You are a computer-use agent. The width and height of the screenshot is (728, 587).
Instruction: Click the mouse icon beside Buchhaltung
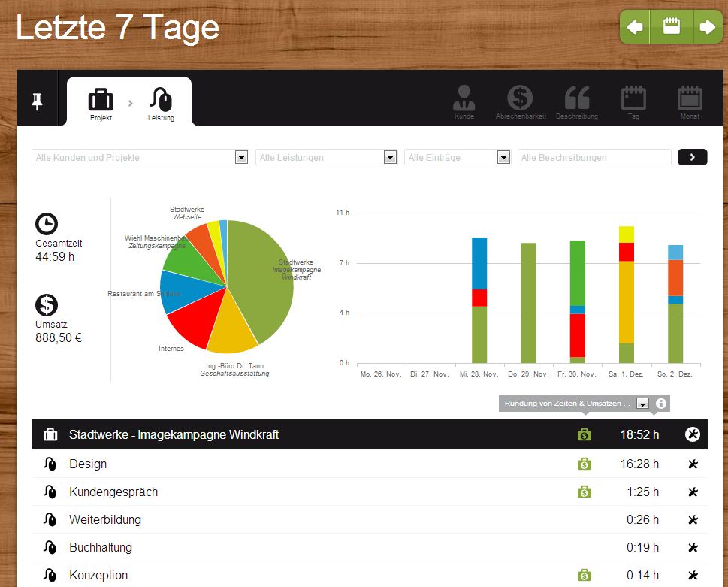[x=50, y=547]
